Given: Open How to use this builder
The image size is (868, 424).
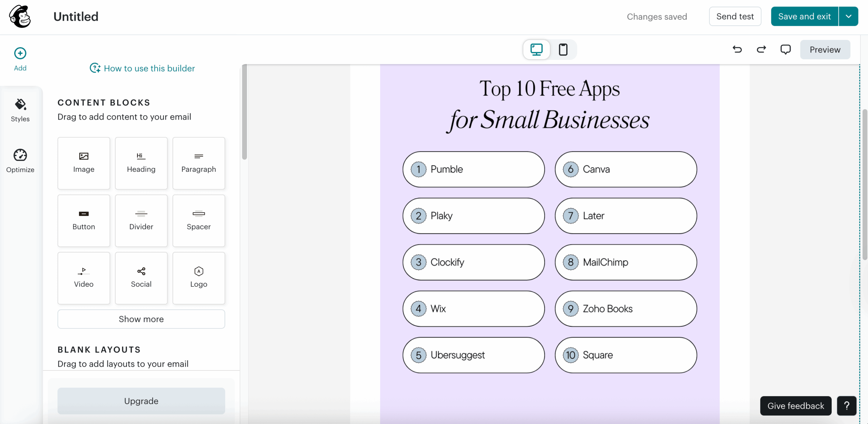Looking at the screenshot, I should (142, 68).
